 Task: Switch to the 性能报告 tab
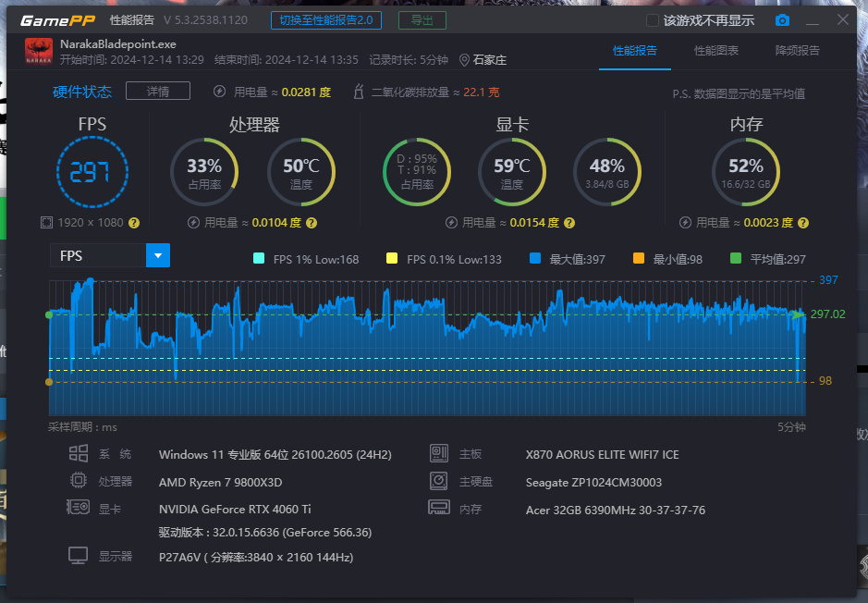coord(635,51)
